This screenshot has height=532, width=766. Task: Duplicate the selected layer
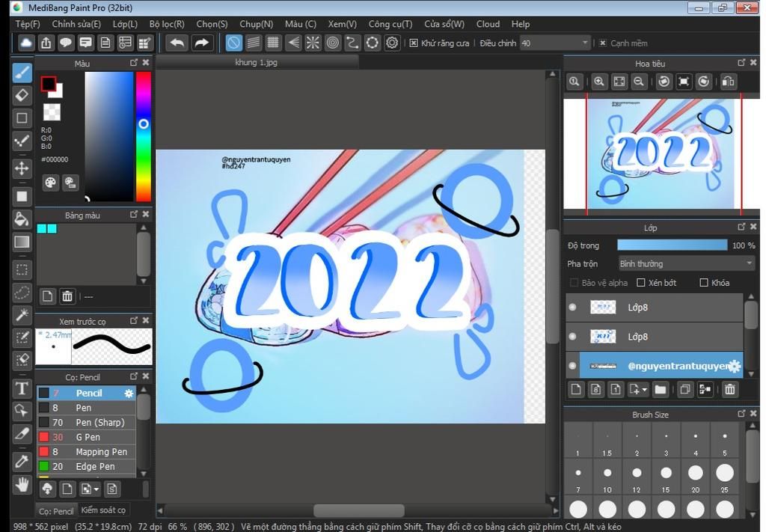pos(685,389)
